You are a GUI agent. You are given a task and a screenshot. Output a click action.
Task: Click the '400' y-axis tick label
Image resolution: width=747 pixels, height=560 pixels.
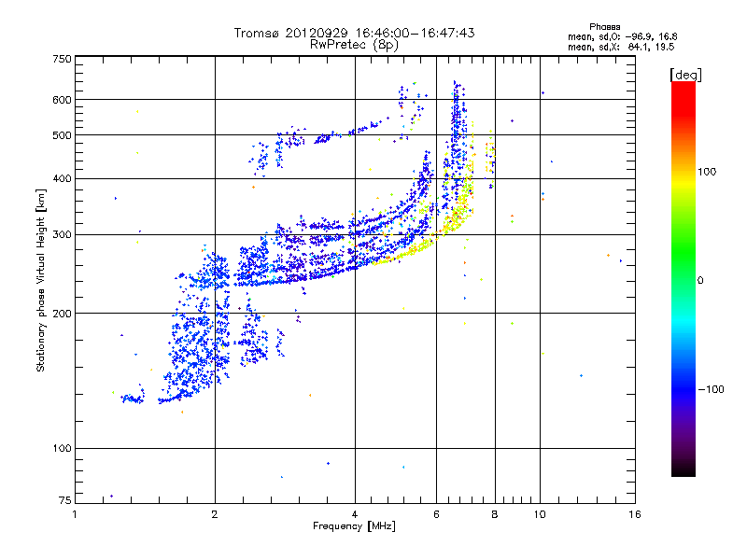pos(63,178)
